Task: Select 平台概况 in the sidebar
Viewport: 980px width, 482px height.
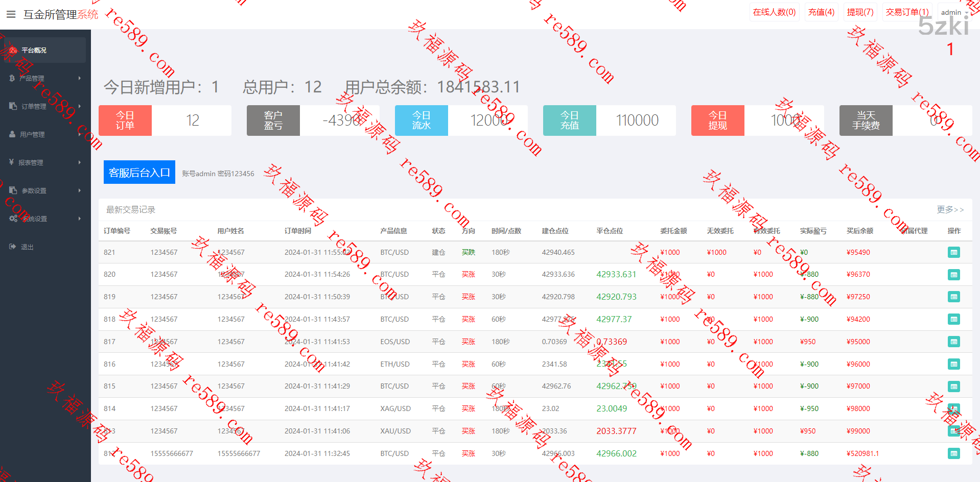Action: 45,50
